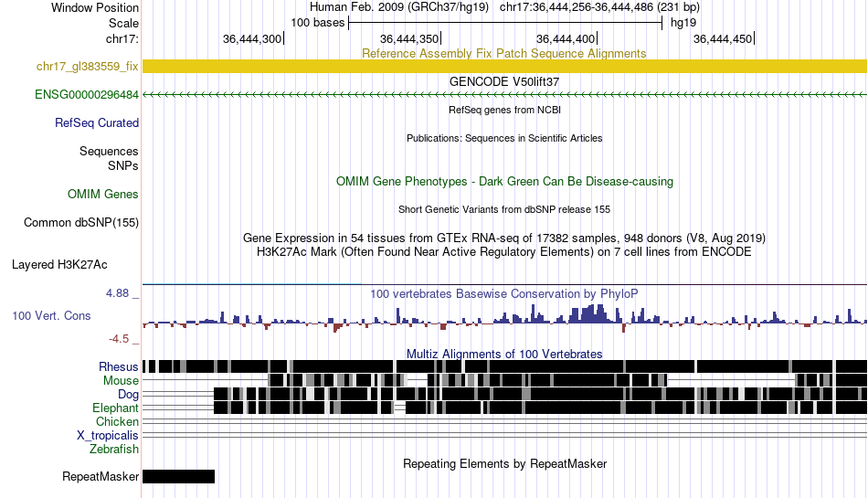Click Publications: Sequences in Scientific Articles title
Viewport: 868px width, 498px height.
click(x=504, y=138)
